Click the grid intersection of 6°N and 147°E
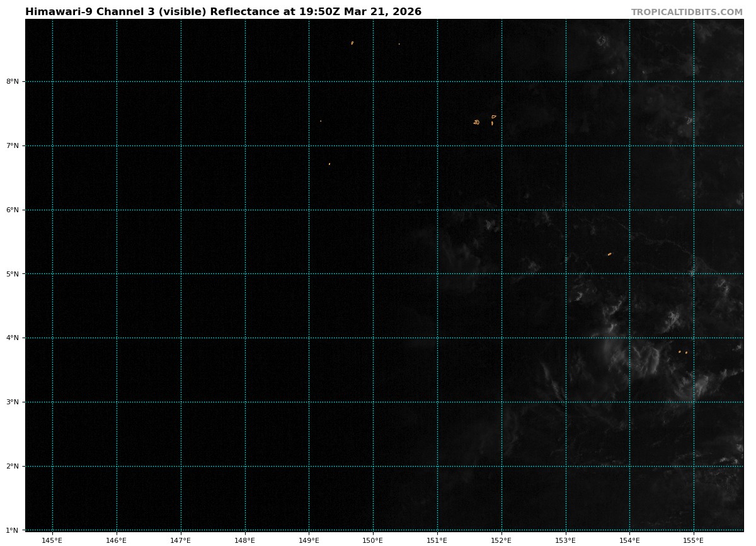Screen dimensions: 756x546 (x=181, y=210)
